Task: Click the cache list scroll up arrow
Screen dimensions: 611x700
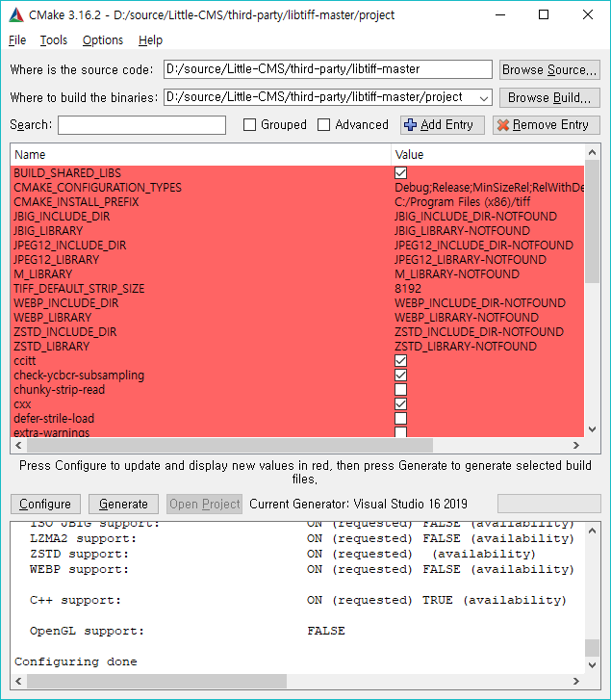Action: 593,153
